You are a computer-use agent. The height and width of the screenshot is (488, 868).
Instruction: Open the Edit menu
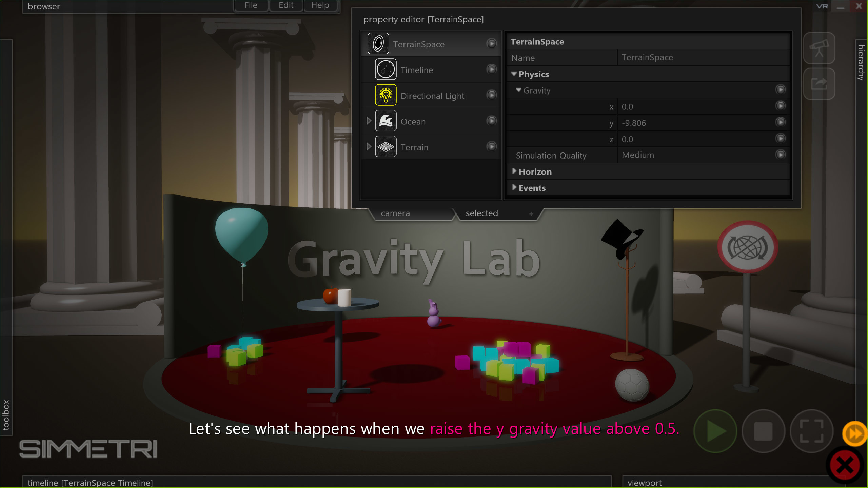tap(285, 5)
